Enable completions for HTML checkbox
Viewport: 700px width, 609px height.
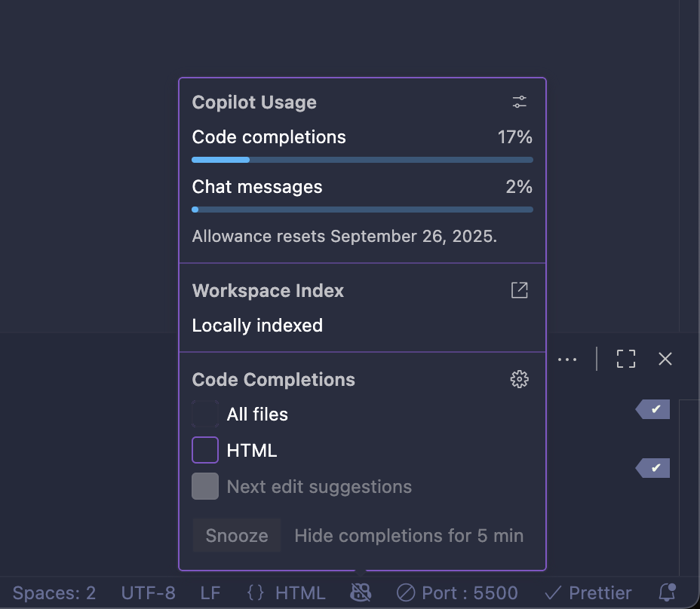(x=205, y=450)
